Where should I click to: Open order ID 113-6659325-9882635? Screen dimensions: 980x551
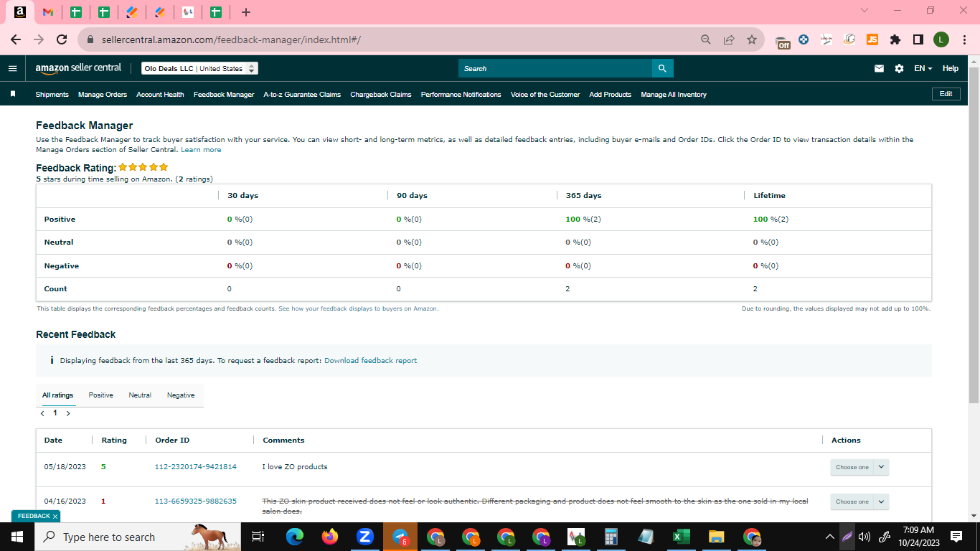[196, 501]
